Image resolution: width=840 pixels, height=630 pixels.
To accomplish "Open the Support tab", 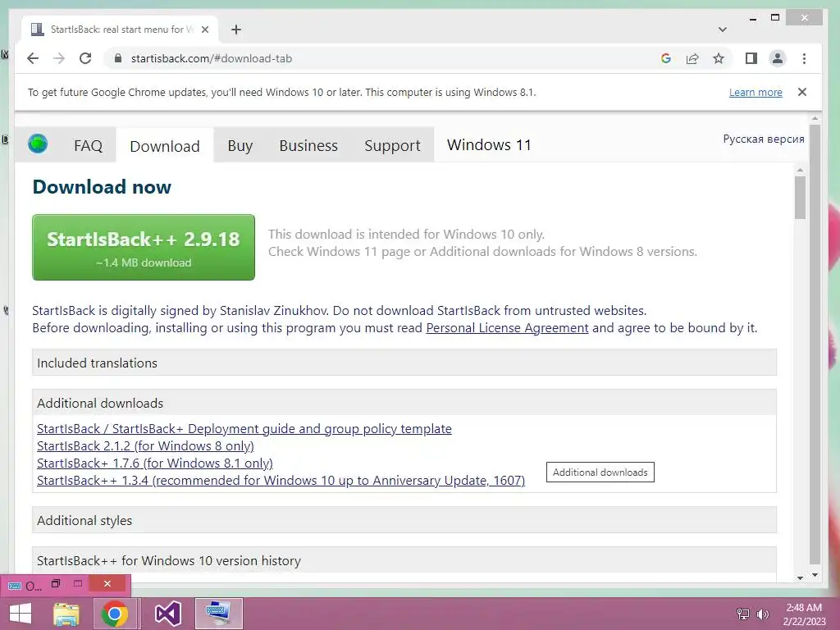I will [x=392, y=146].
